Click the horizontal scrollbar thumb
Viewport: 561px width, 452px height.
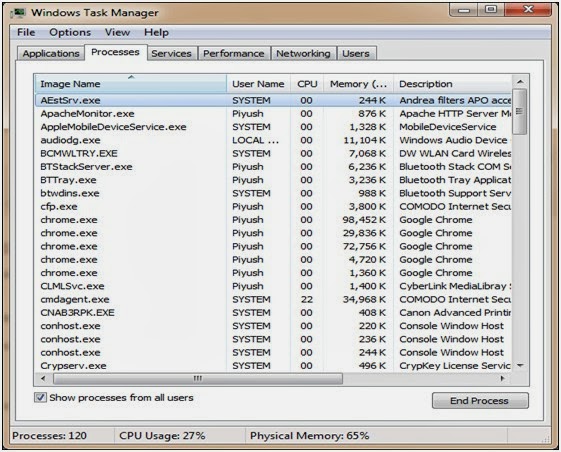point(198,378)
